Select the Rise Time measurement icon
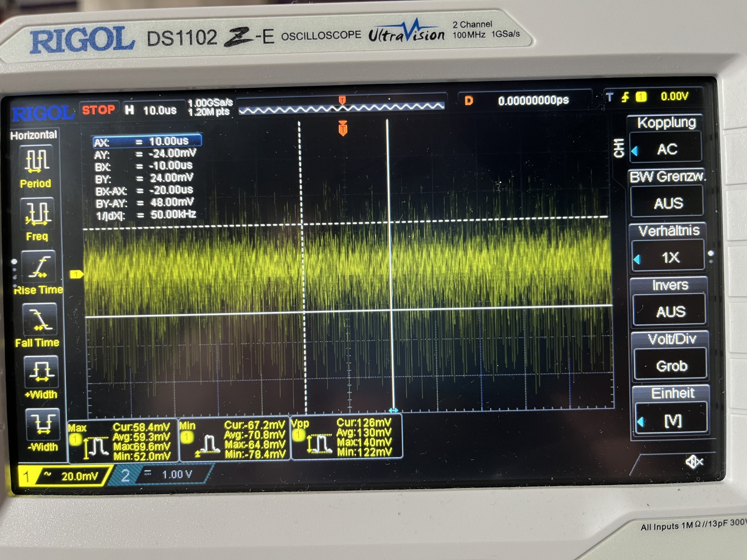The height and width of the screenshot is (560, 747). point(39,267)
